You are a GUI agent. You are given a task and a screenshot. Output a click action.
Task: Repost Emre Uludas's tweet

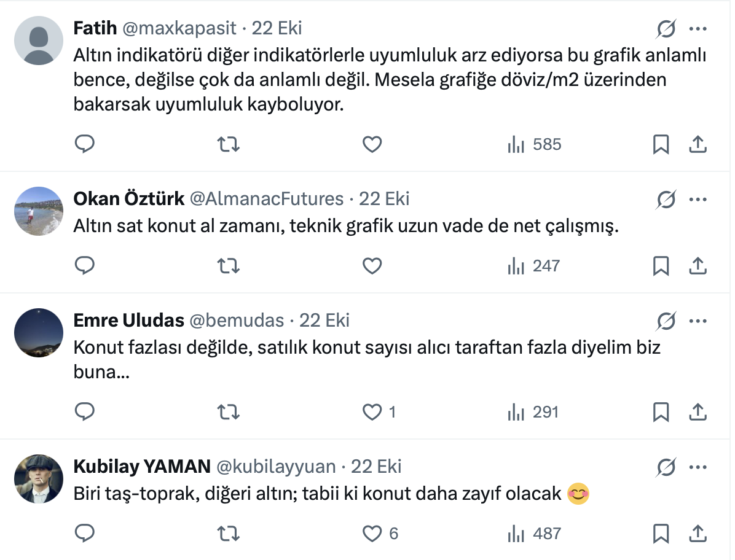pos(229,412)
